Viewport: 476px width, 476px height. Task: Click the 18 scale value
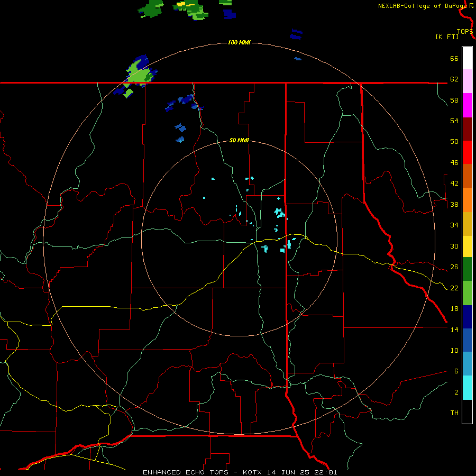454,309
